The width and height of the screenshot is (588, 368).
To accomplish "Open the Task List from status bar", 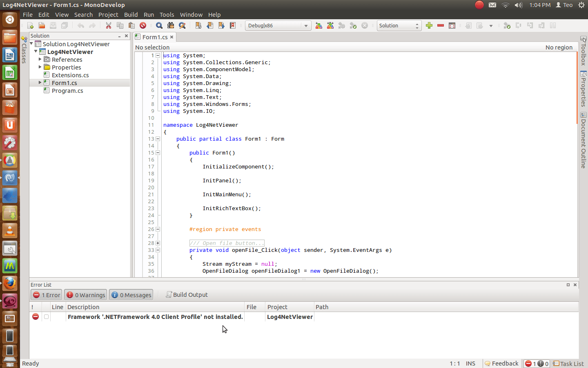I will (568, 364).
